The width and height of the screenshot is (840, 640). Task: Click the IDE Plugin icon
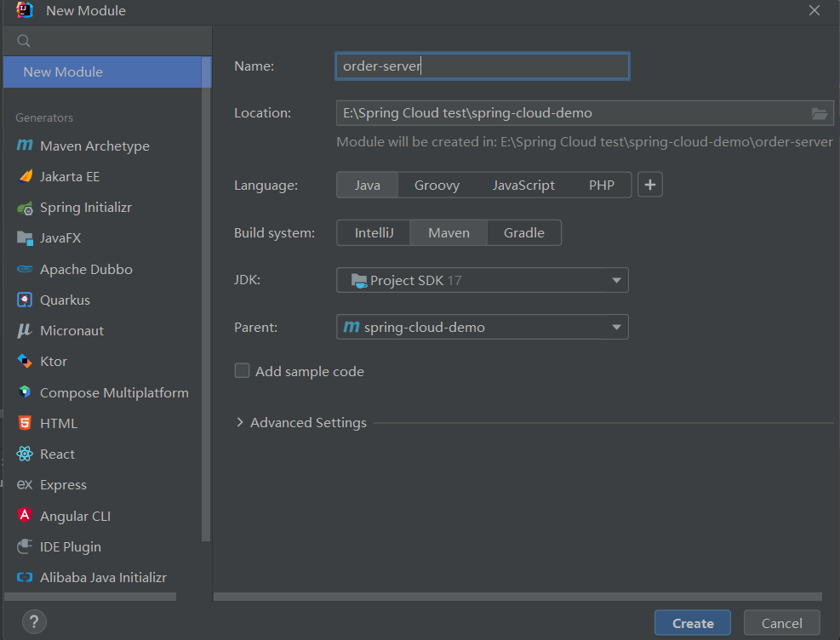pos(25,546)
